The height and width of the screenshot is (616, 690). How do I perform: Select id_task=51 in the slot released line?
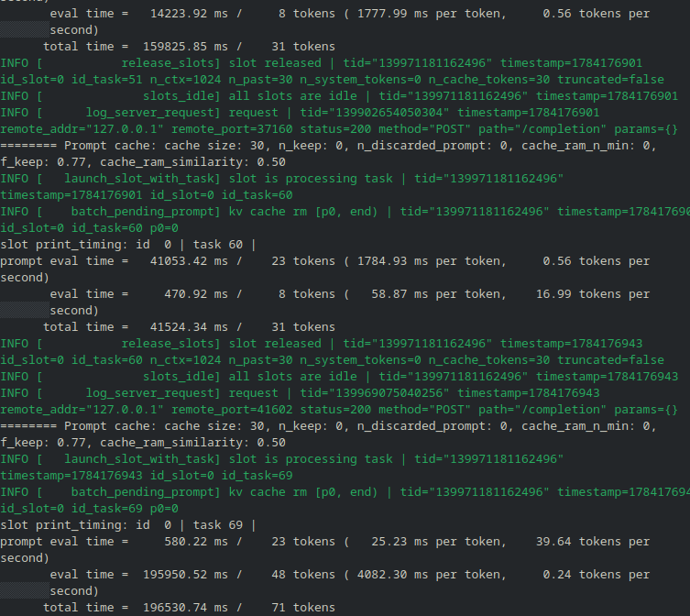tap(107, 80)
